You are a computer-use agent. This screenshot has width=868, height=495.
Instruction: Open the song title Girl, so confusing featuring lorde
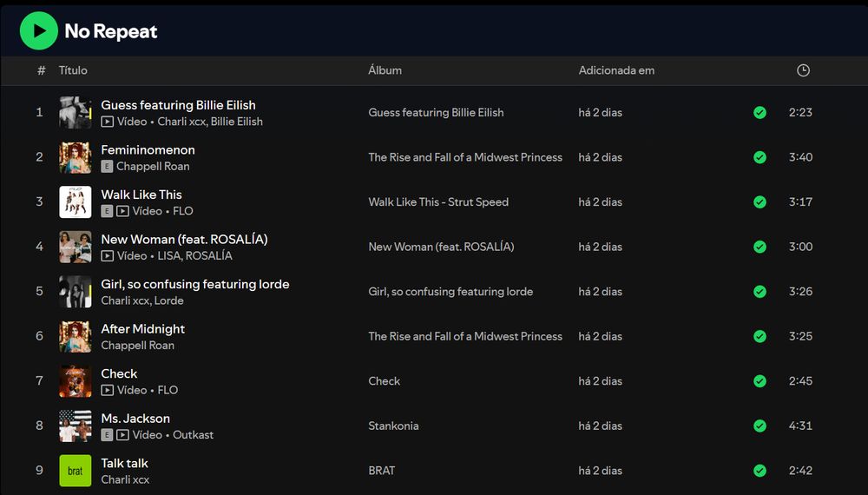coord(194,284)
